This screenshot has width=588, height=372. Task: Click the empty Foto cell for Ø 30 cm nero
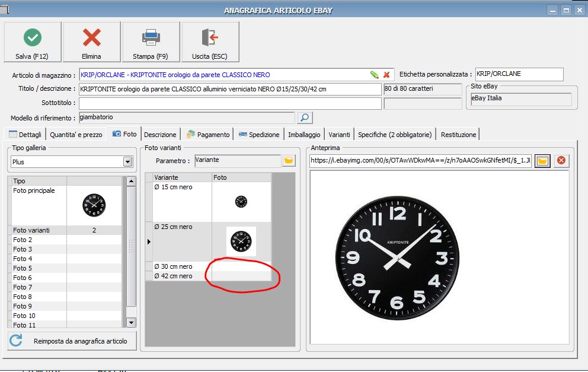(x=241, y=266)
